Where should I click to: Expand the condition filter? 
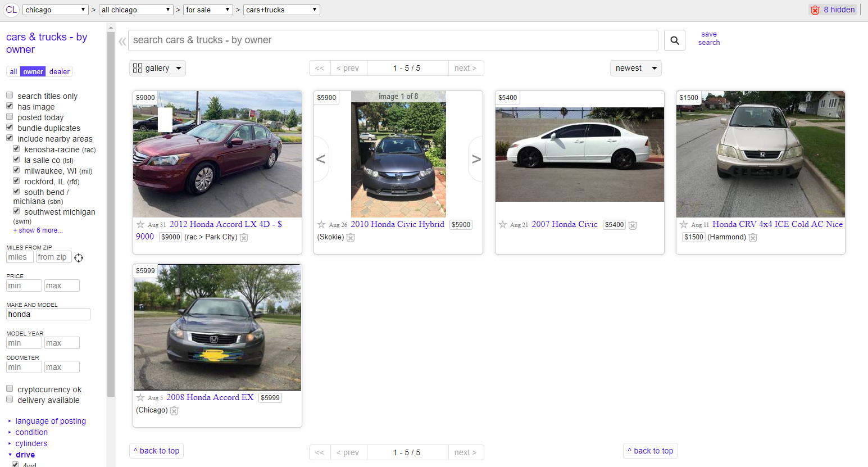31,432
